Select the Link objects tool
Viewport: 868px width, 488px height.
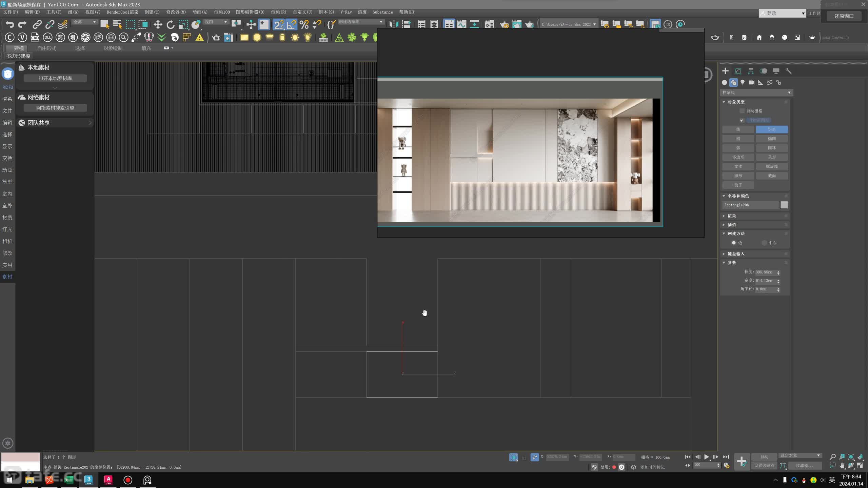(37, 24)
